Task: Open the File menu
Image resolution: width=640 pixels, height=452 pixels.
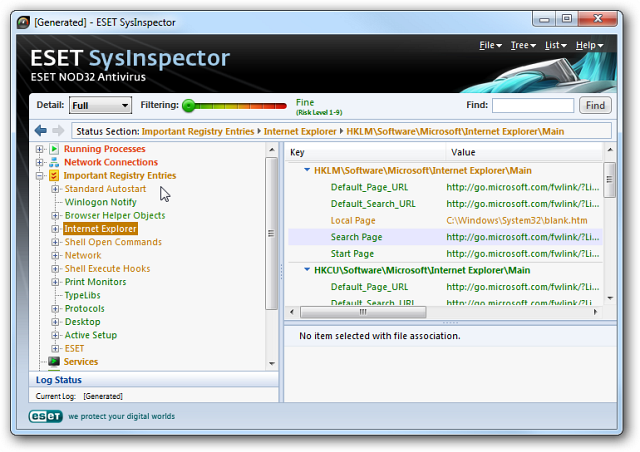Action: (490, 45)
